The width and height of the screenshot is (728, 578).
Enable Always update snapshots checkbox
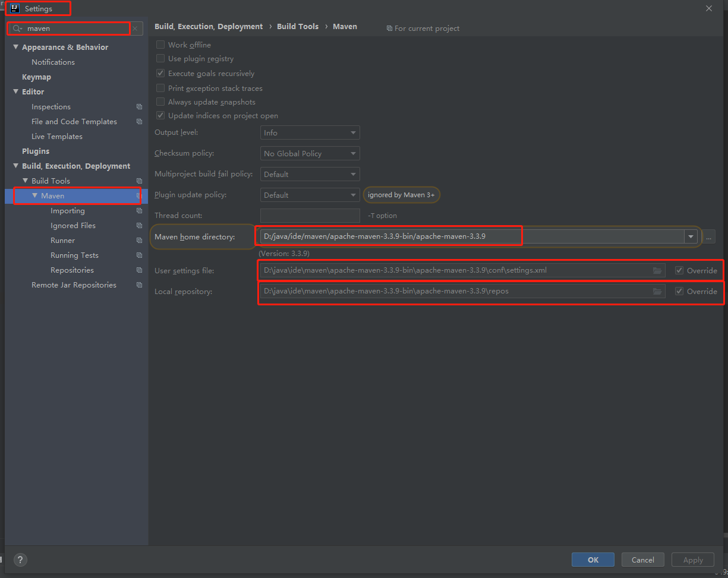coord(160,102)
